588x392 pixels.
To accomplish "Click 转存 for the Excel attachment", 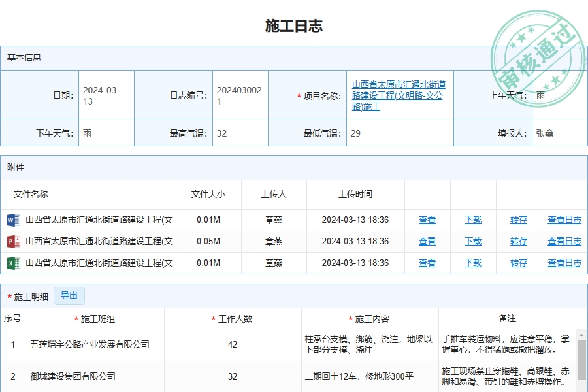I will point(518,263).
